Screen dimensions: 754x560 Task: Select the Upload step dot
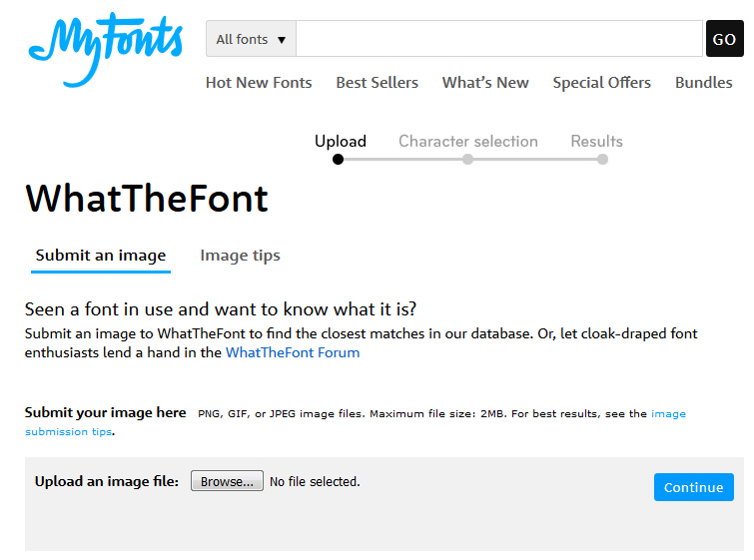coord(338,159)
